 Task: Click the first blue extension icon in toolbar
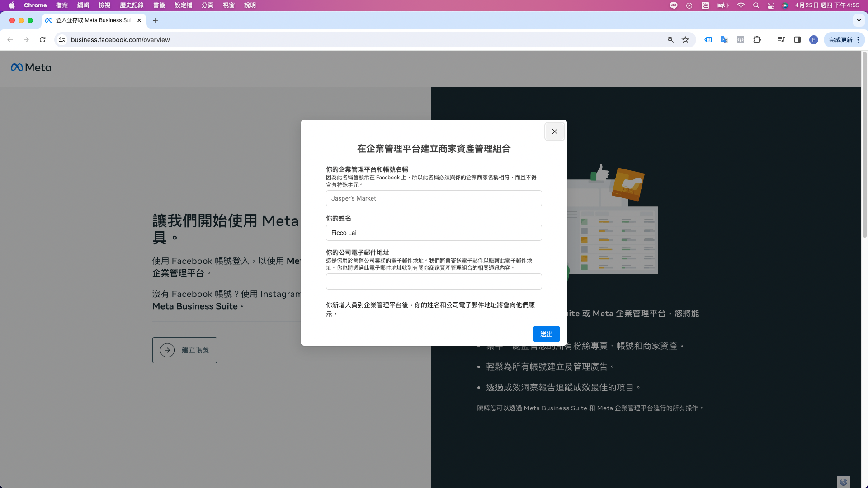pos(708,40)
